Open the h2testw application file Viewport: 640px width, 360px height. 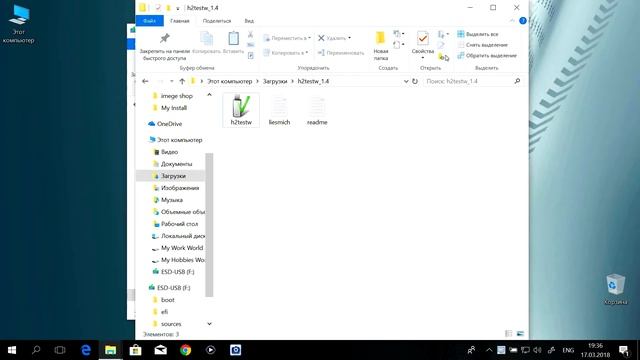coord(241,110)
